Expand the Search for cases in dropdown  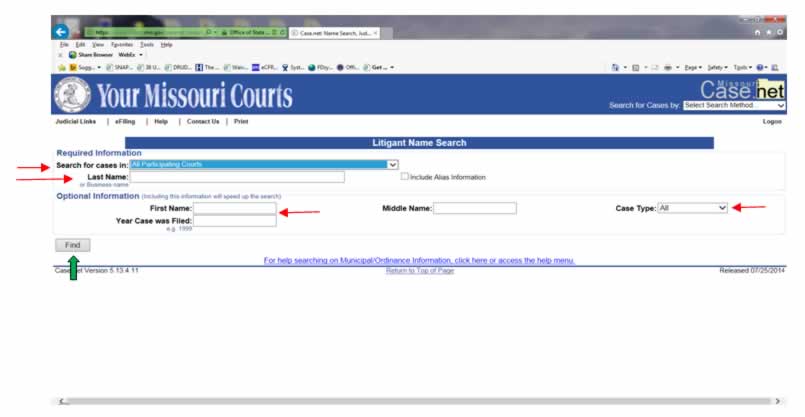click(x=264, y=164)
